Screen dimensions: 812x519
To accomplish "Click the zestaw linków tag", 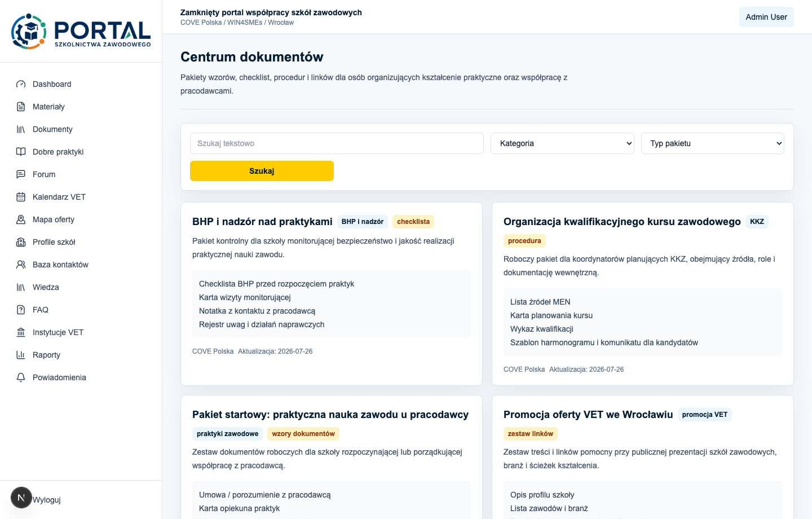I will tap(531, 434).
